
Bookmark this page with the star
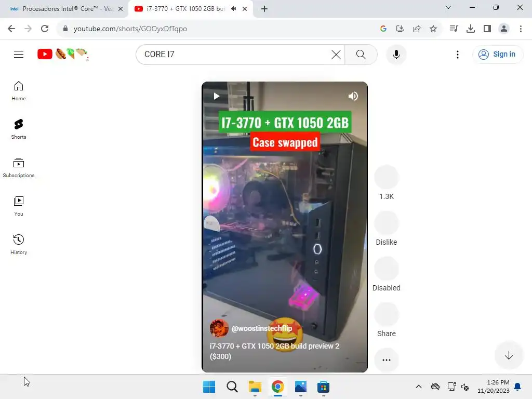433,29
